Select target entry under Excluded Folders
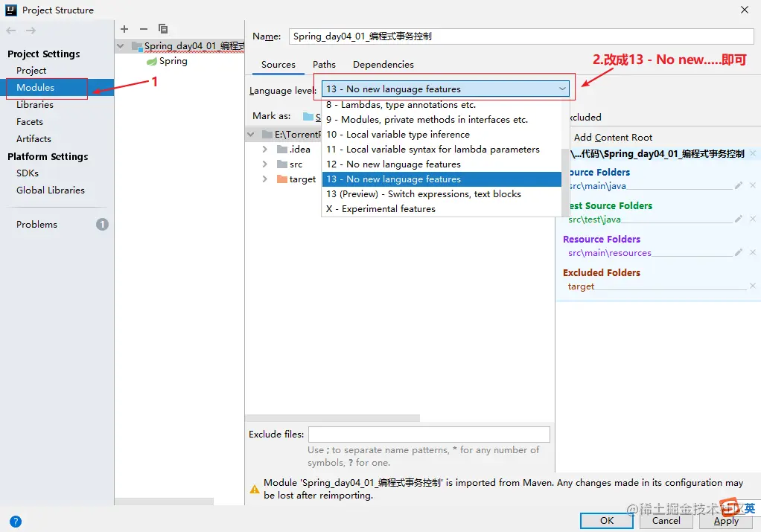This screenshot has height=532, width=761. point(581,286)
